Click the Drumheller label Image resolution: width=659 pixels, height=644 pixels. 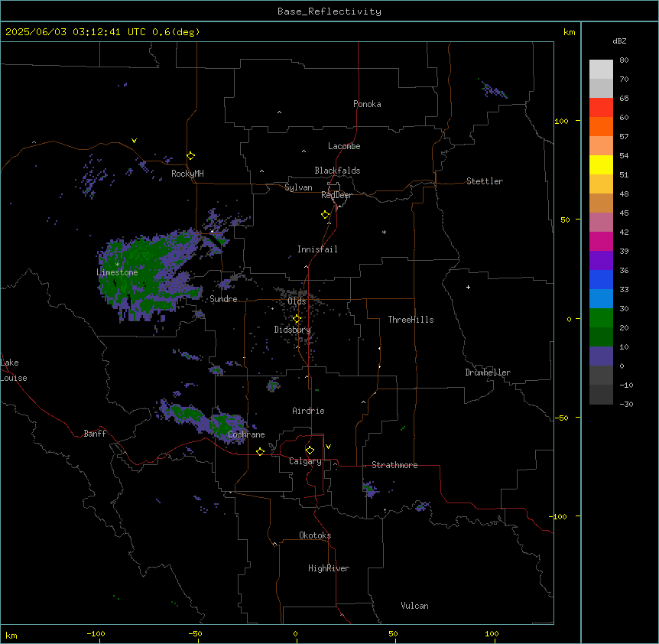coord(488,372)
